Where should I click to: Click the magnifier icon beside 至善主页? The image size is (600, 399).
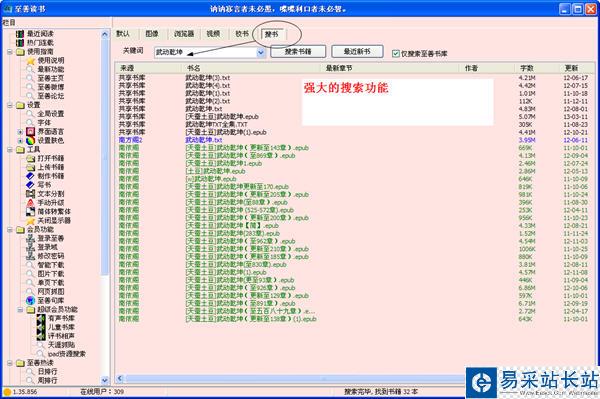pos(30,78)
